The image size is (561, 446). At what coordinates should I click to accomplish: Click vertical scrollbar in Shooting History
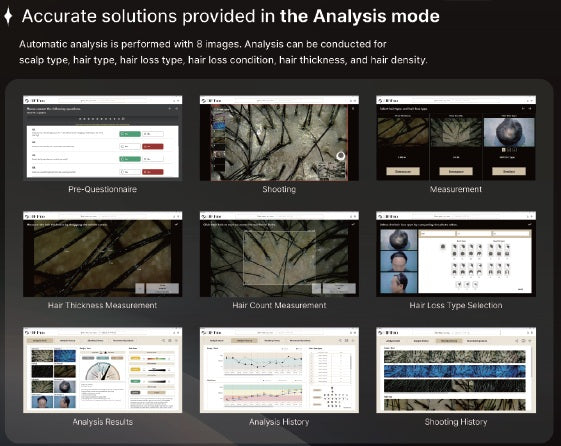[531, 361]
